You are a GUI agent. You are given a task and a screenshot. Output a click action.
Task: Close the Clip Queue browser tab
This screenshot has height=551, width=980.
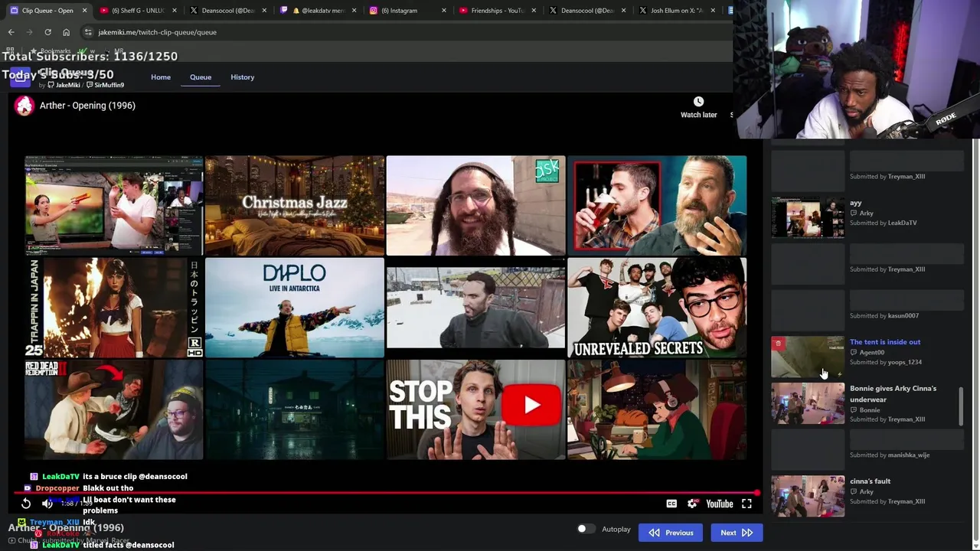(x=84, y=11)
